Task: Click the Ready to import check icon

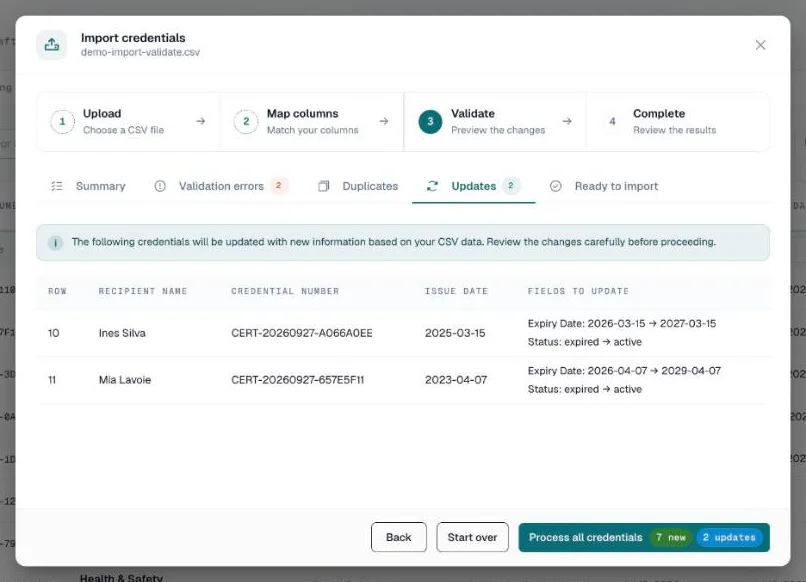Action: [556, 186]
